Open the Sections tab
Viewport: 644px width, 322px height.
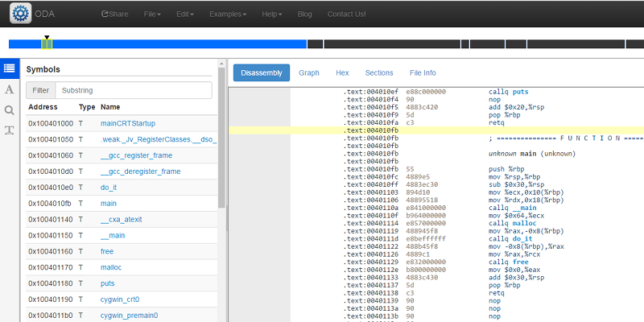point(379,72)
